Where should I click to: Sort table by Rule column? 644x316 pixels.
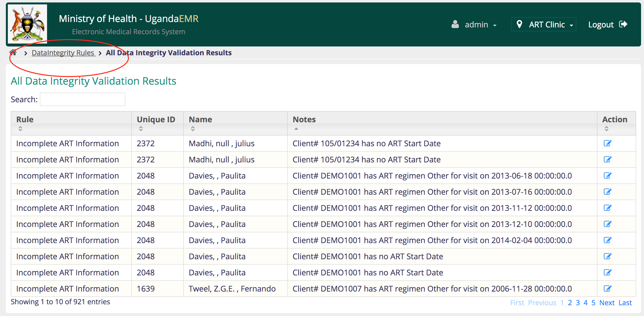tap(25, 119)
